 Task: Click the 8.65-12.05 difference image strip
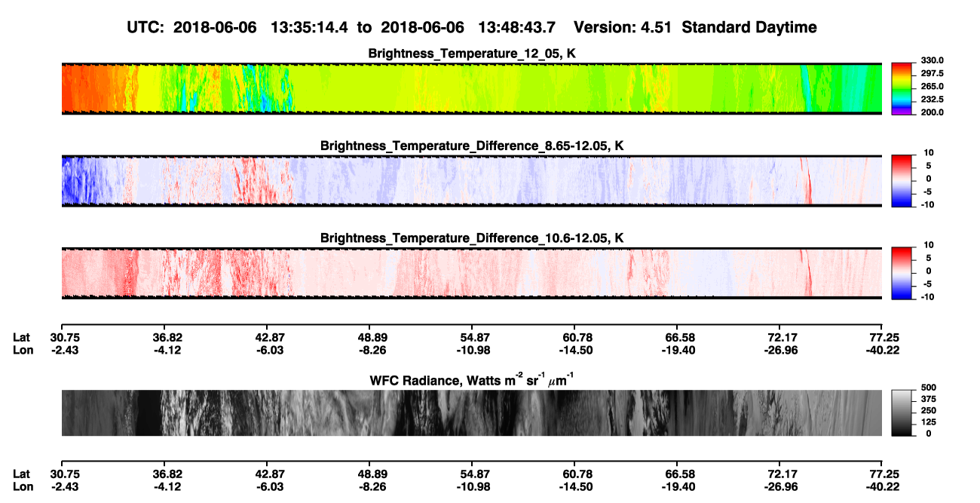[x=472, y=181]
